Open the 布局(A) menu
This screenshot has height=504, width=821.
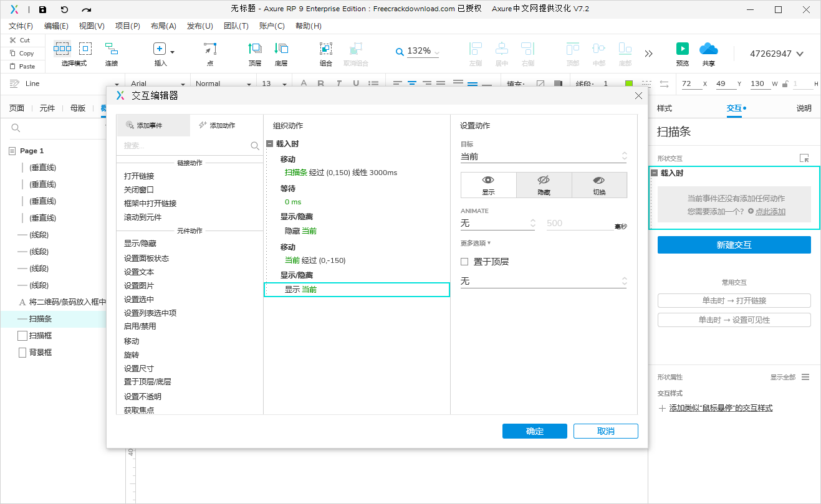click(163, 26)
